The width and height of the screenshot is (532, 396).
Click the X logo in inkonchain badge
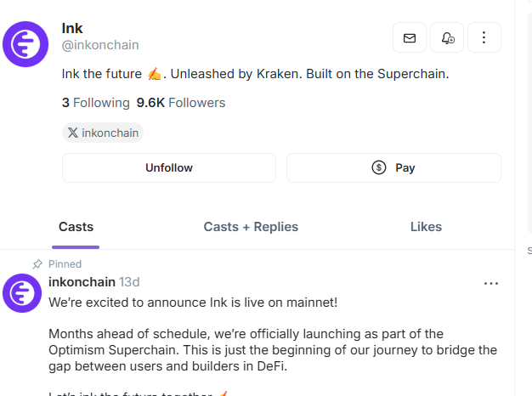(x=72, y=133)
